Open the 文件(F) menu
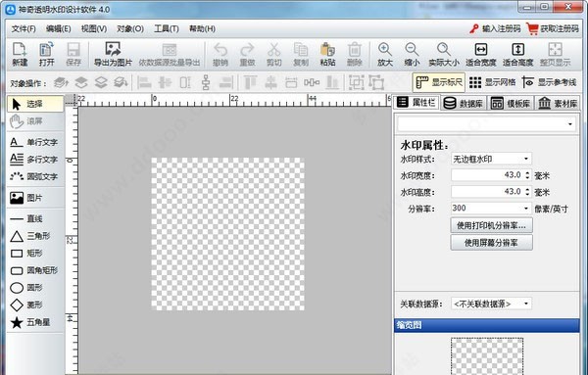This screenshot has height=375, width=588. tap(24, 28)
